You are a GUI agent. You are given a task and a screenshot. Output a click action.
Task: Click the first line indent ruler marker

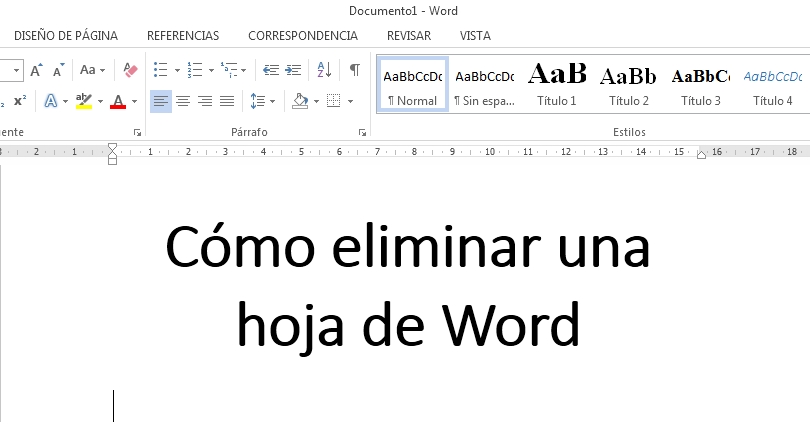click(113, 147)
